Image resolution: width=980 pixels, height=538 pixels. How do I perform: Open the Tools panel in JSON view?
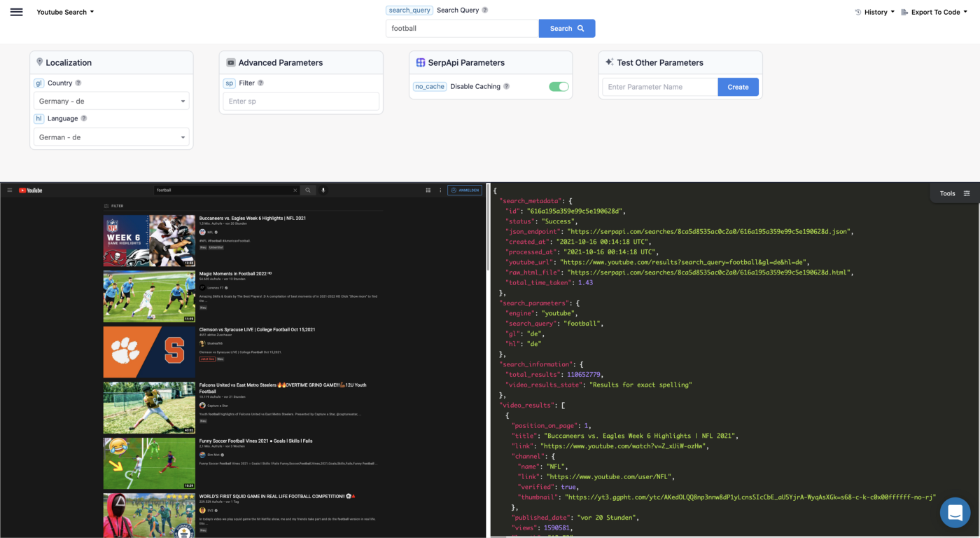pyautogui.click(x=954, y=193)
